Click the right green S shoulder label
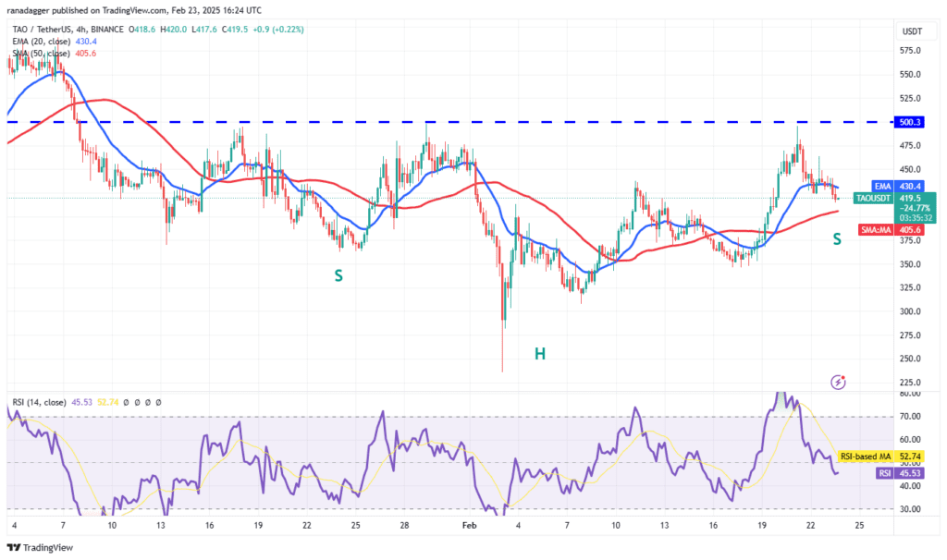Image resolution: width=947 pixels, height=560 pixels. coord(836,239)
